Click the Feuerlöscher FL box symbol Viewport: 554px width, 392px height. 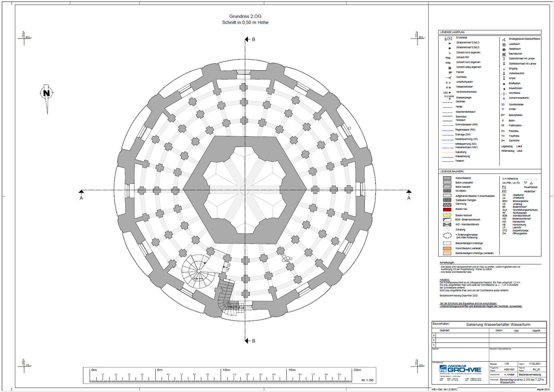click(x=504, y=187)
